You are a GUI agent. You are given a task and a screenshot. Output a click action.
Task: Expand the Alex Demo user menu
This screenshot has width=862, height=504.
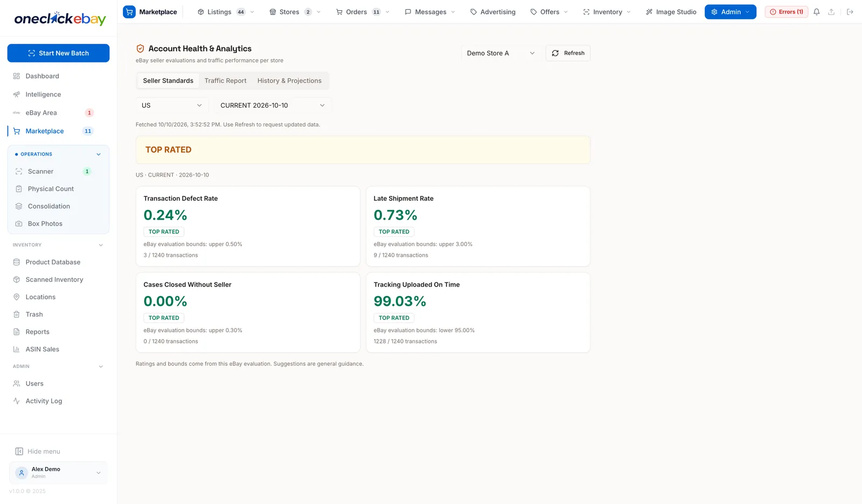58,473
